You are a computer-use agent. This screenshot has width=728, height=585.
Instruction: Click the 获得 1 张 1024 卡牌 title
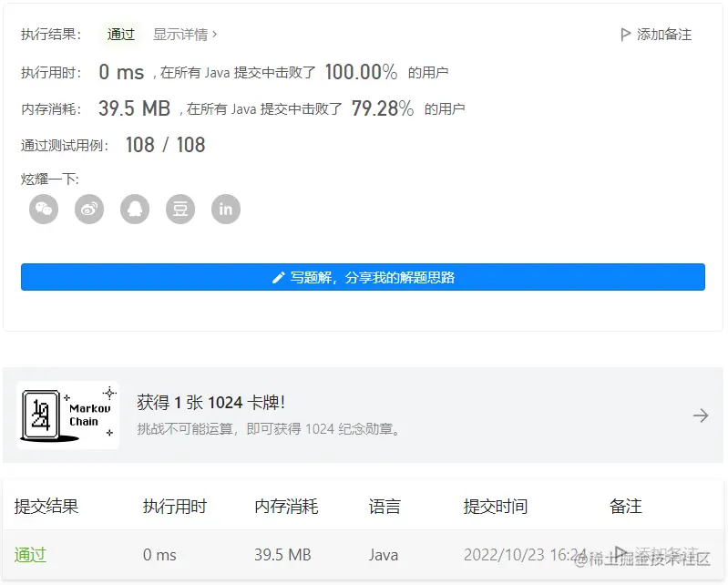[x=210, y=402]
